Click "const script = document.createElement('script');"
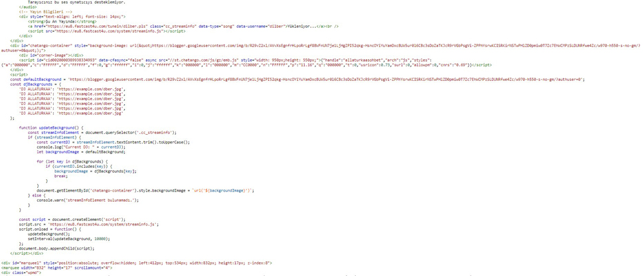Viewport: 644px width, 276px height. click(x=72, y=220)
